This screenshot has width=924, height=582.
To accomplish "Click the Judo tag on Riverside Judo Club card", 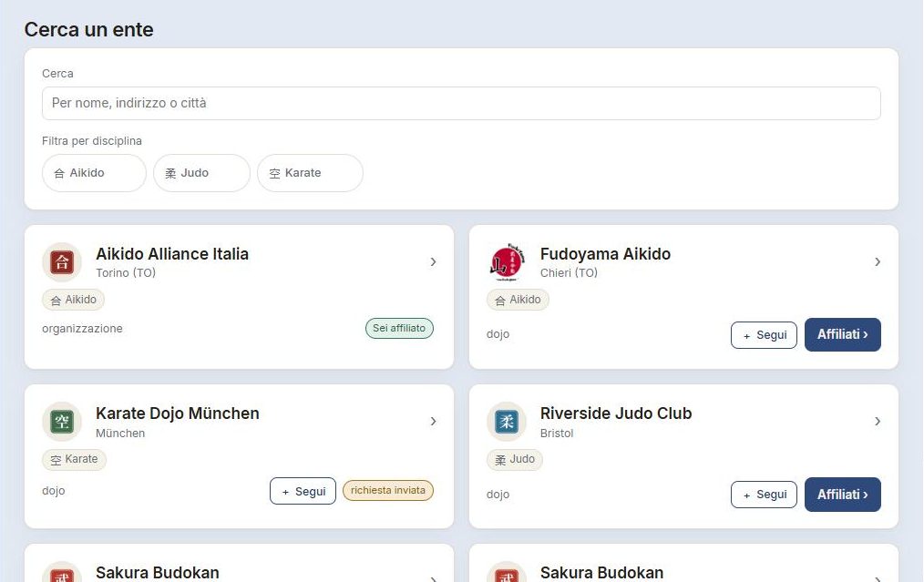I will [515, 459].
